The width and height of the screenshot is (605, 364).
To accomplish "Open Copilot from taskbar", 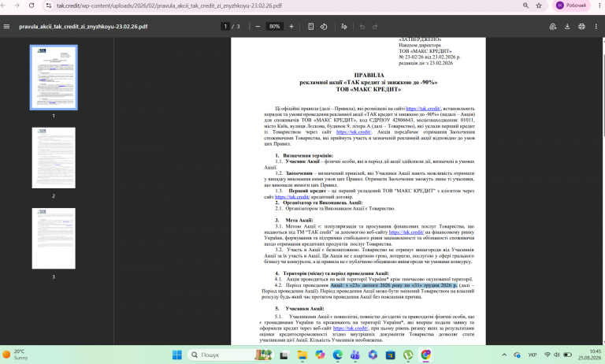I will tap(320, 355).
